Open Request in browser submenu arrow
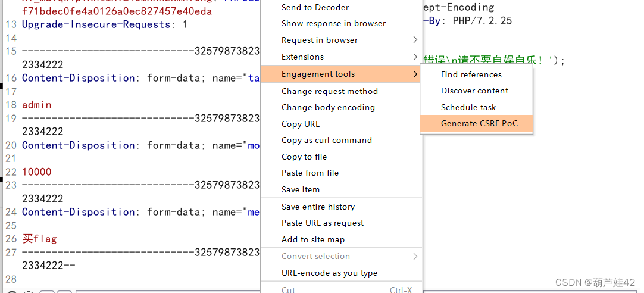The image size is (644, 293). [x=415, y=40]
